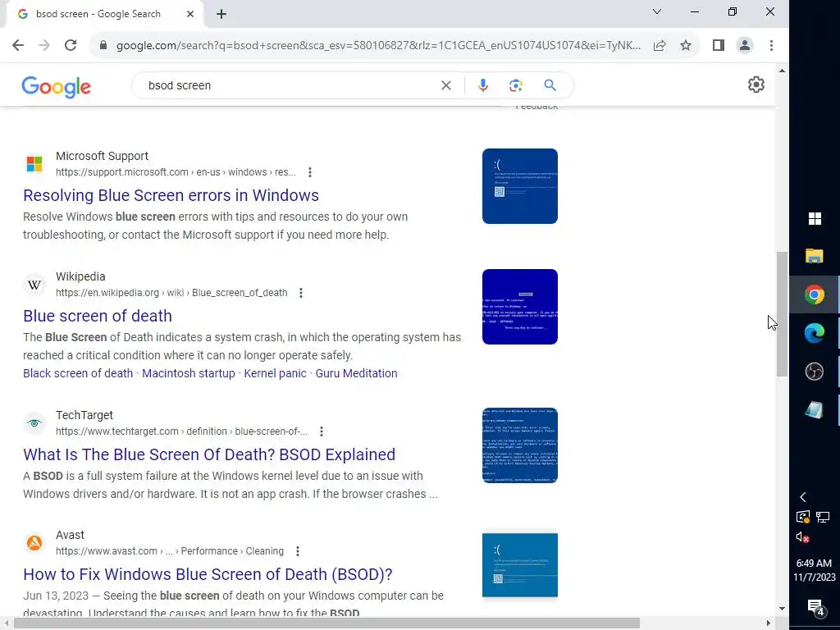Select the bsod screen - Google Search tab
This screenshot has height=630, width=840.
pyautogui.click(x=104, y=14)
